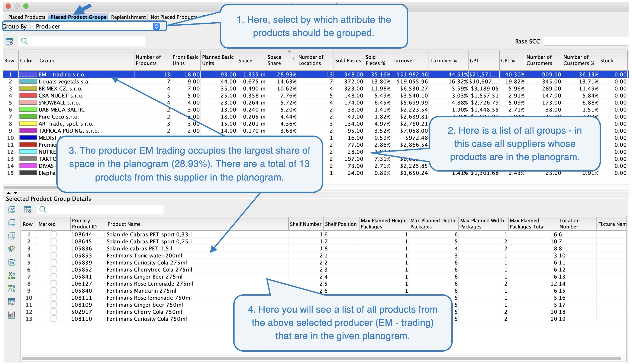Open table column settings for groups table
Viewport: 632px width, 364px height.
9,41
